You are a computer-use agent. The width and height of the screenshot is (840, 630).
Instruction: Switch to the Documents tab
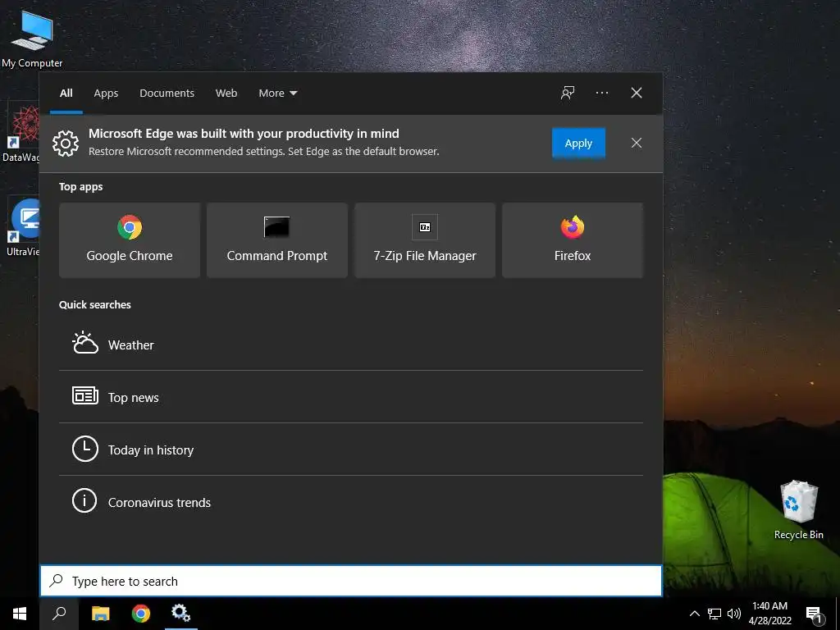(167, 93)
